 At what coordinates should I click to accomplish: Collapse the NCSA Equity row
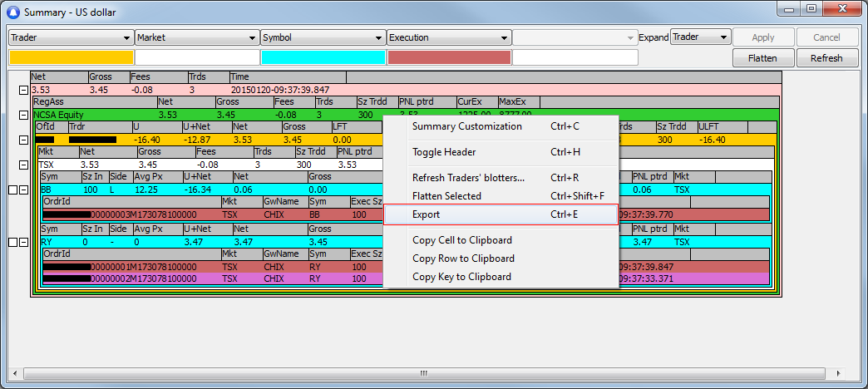coord(24,114)
